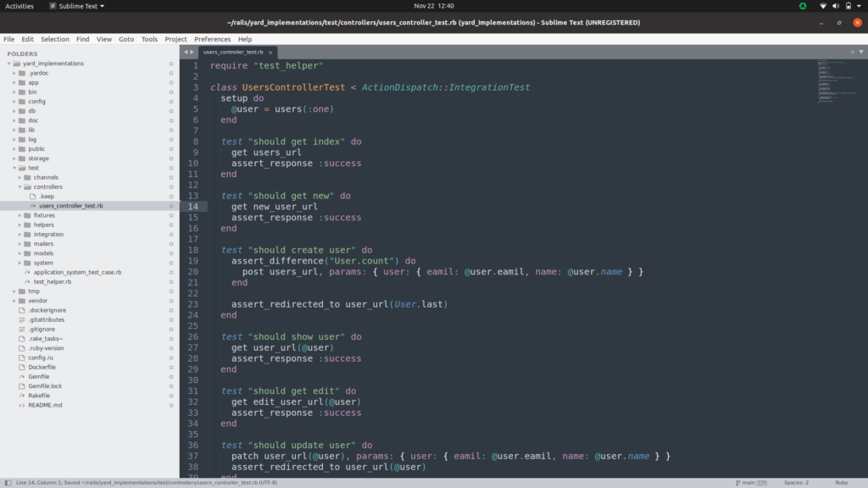Open .gitignore file in sidebar

[42, 330]
